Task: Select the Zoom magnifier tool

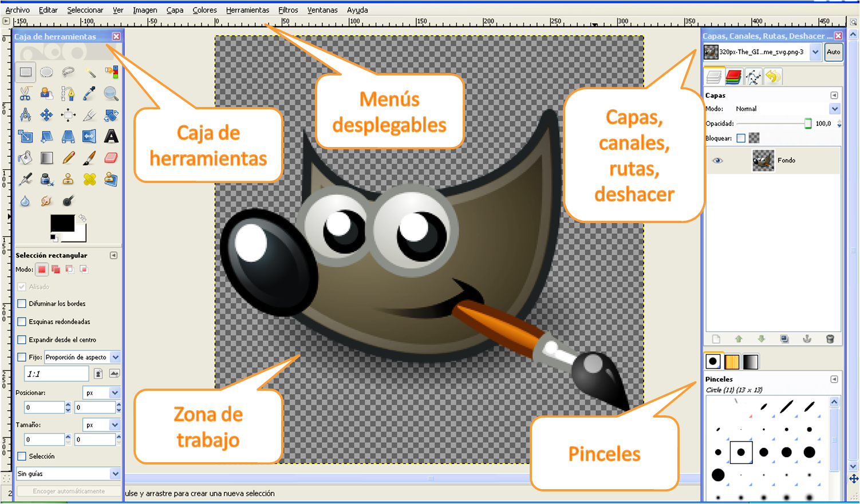Action: click(112, 93)
